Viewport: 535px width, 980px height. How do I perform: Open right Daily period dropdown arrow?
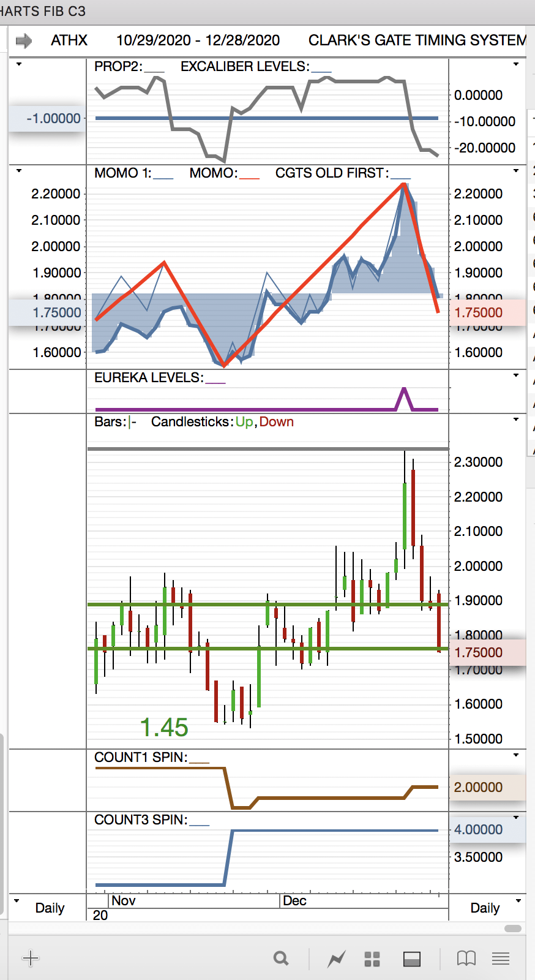pyautogui.click(x=518, y=901)
